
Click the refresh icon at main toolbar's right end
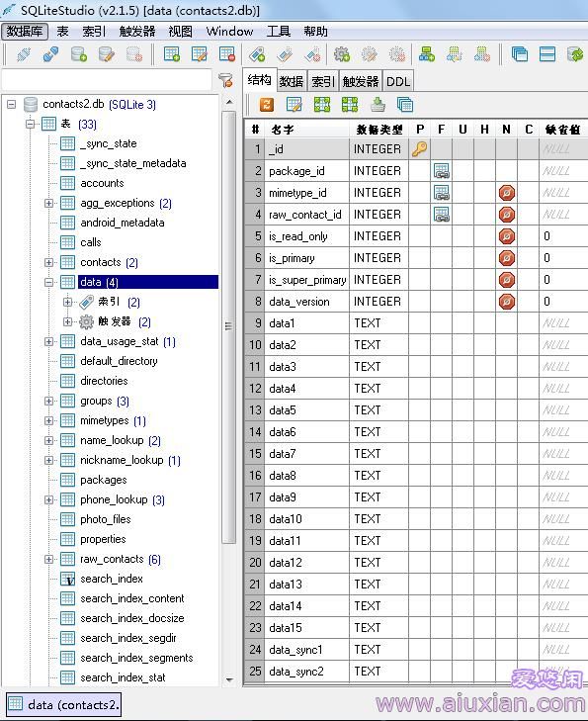click(x=575, y=54)
